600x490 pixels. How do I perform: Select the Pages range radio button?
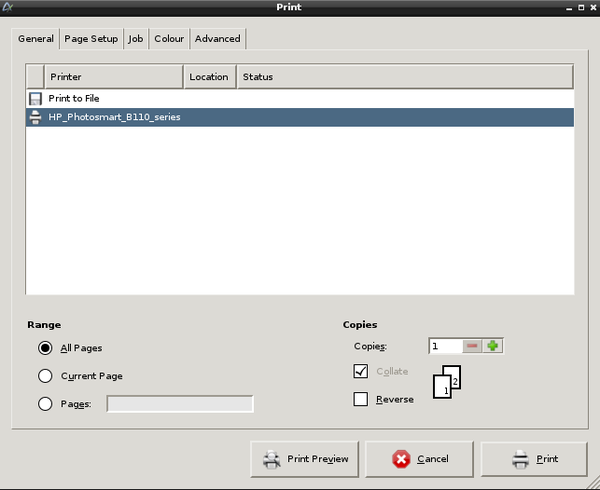(45, 404)
